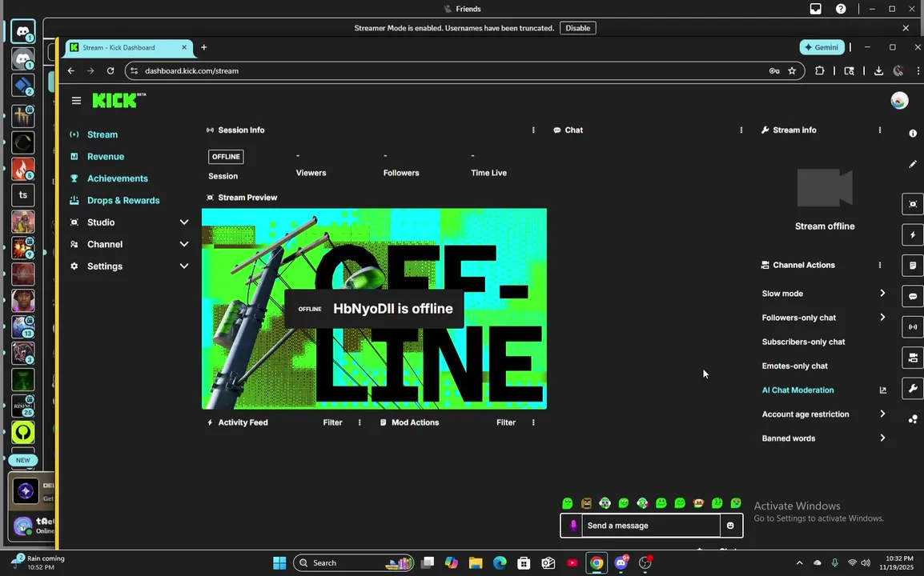Screen dimensions: 924x576
Task: Open Stream info three-dot options menu
Action: 880,130
